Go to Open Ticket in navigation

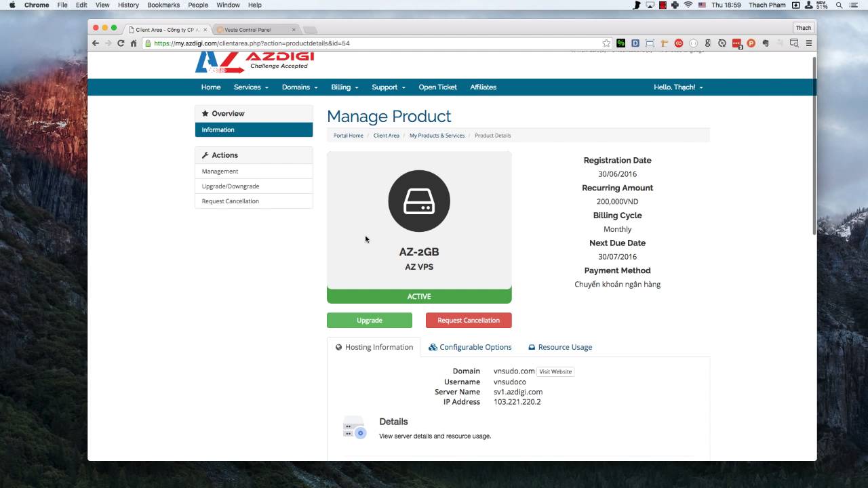[437, 87]
